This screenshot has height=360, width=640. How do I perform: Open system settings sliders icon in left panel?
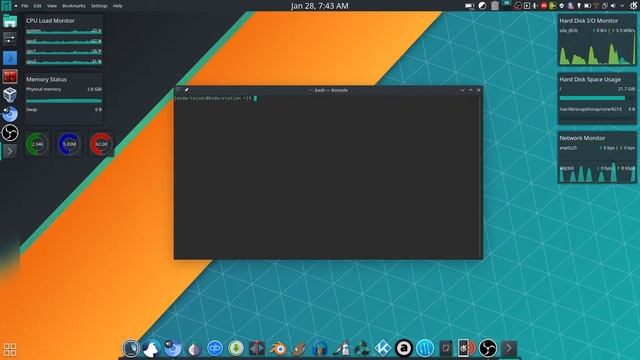[10, 39]
